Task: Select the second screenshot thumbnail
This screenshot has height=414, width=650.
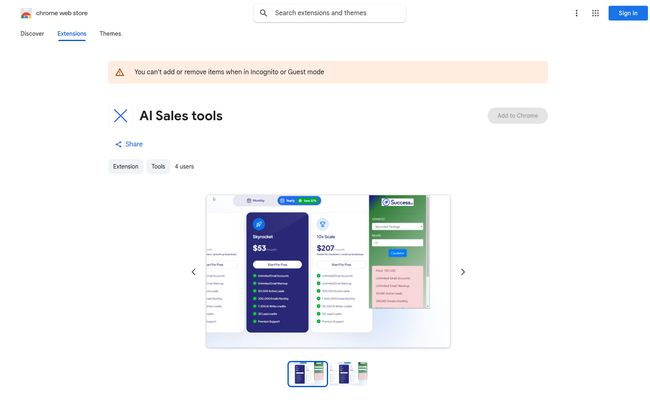Action: pyautogui.click(x=348, y=374)
